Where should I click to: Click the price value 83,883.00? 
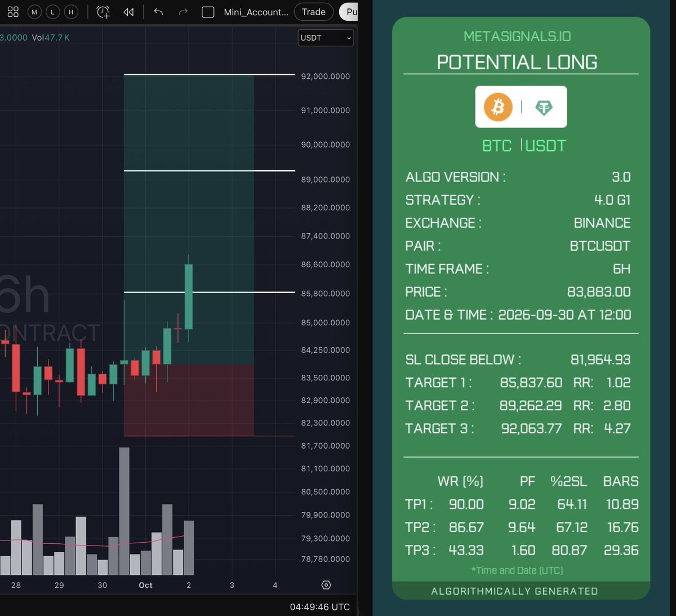point(599,292)
